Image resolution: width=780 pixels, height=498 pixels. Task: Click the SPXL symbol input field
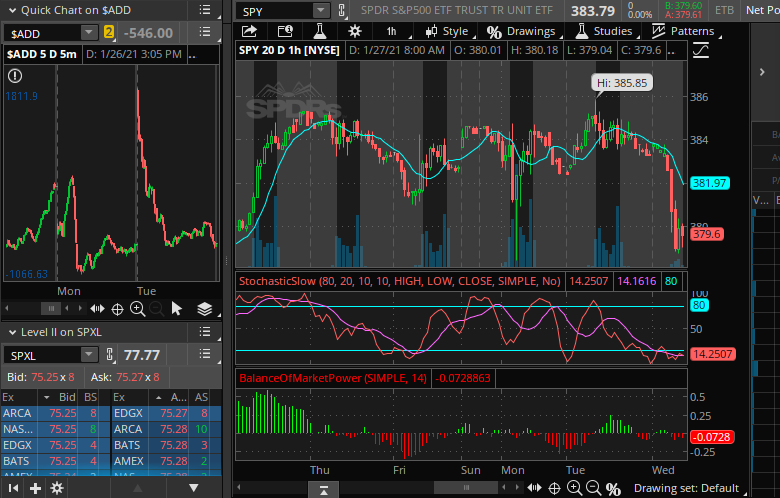[x=43, y=356]
